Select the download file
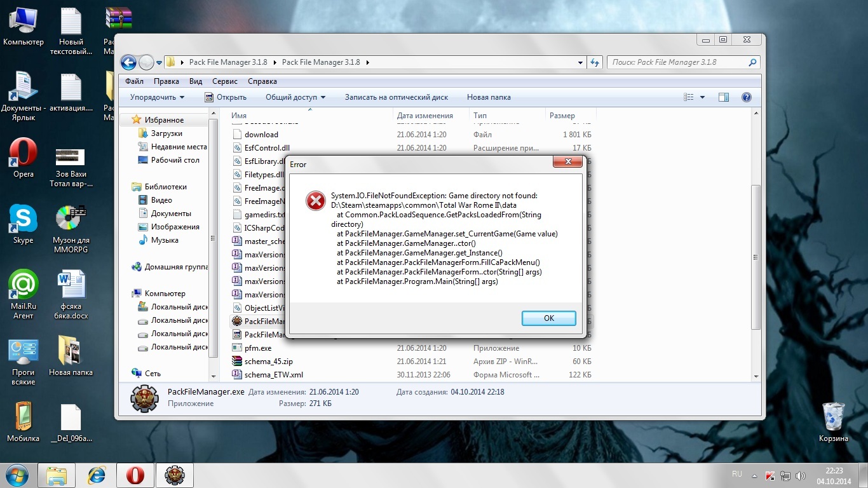 261,135
